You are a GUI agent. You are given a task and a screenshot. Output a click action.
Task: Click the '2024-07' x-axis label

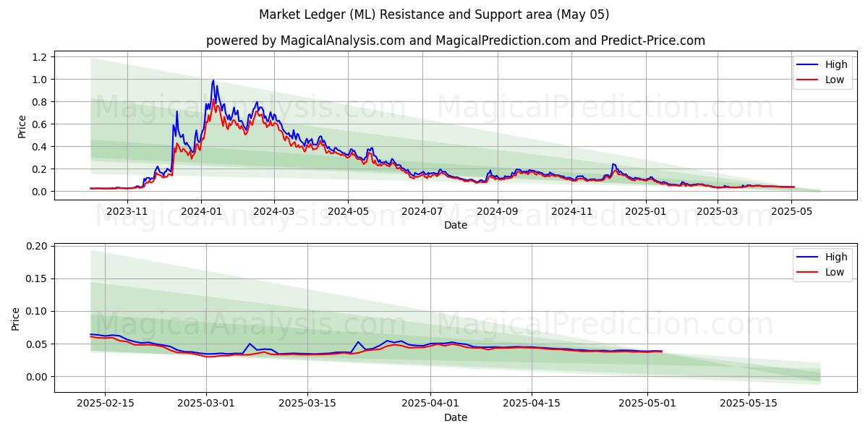[422, 211]
